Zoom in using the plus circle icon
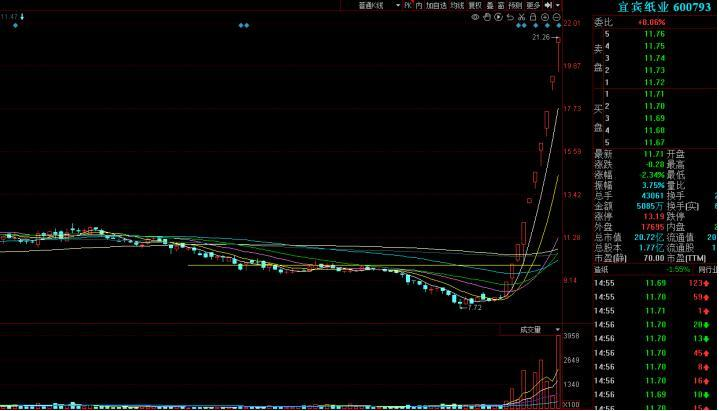719x411 pixels. click(x=545, y=16)
